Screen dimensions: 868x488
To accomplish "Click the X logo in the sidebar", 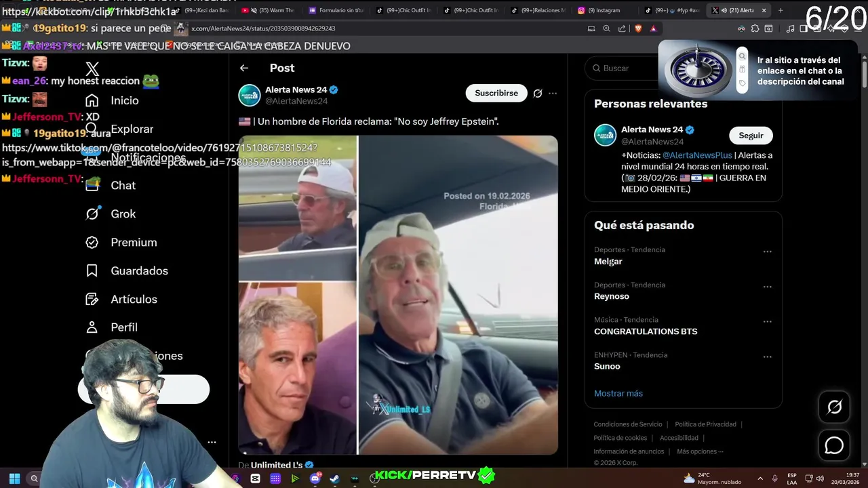I will (x=92, y=68).
